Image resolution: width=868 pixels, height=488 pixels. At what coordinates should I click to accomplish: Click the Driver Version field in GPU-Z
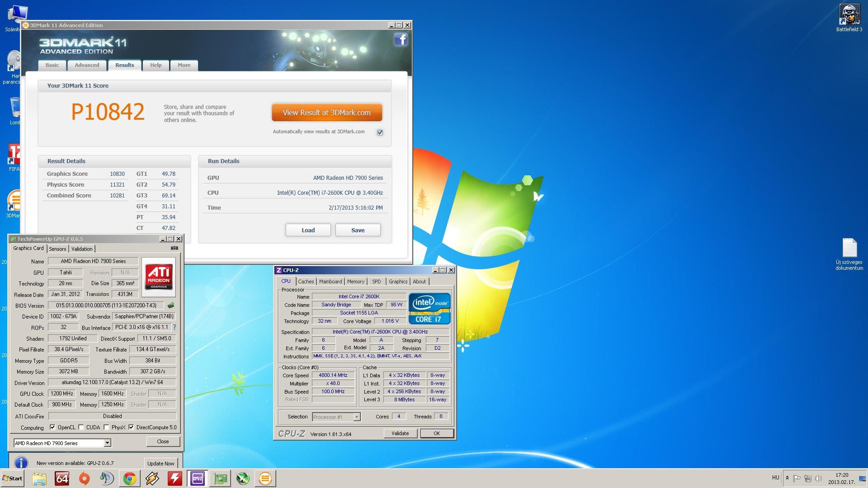112,382
